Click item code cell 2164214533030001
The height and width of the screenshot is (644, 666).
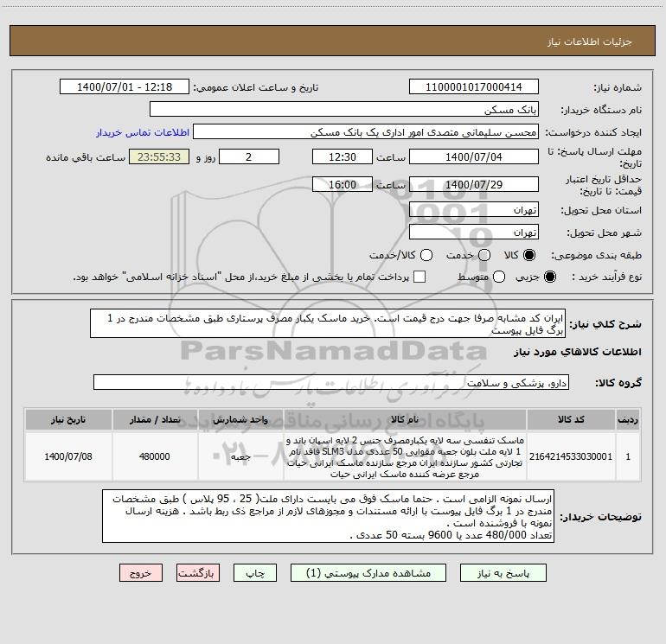(571, 456)
